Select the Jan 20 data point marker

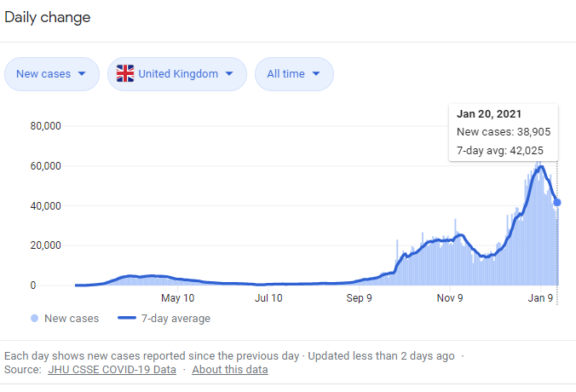(x=557, y=202)
